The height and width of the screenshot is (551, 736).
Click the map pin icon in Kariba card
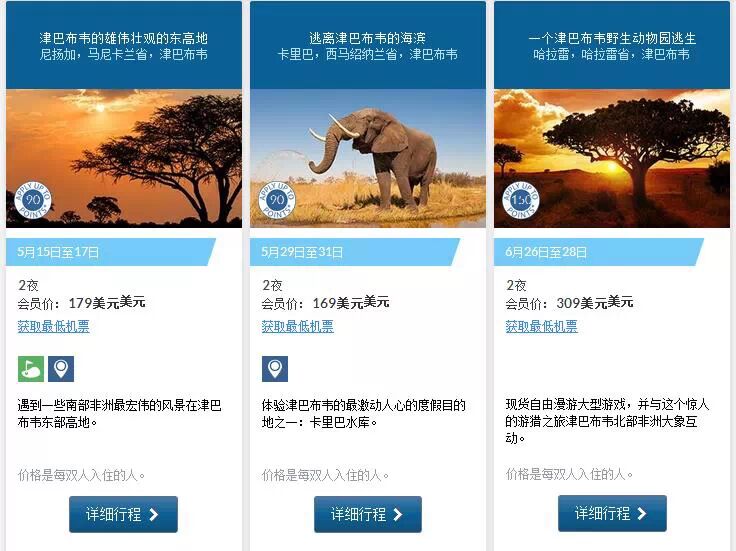click(275, 369)
